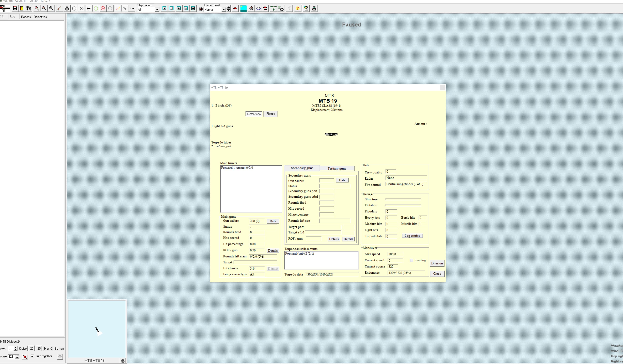Viewport: 623px width, 364px height.
Task: Click the red ship silhouette icon
Action: point(265,8)
